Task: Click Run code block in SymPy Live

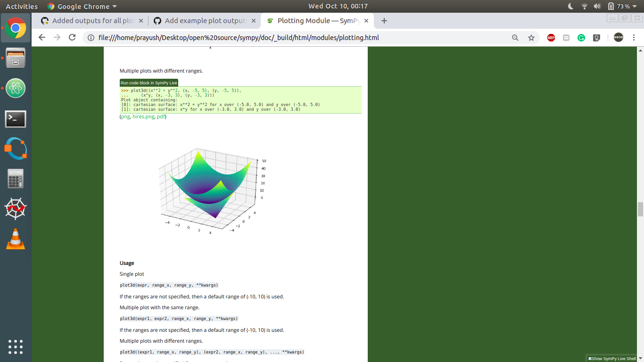Action: 149,82
